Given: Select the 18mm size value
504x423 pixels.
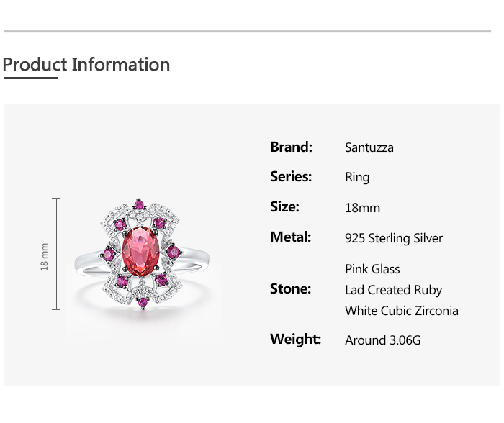Looking at the screenshot, I should tap(362, 208).
